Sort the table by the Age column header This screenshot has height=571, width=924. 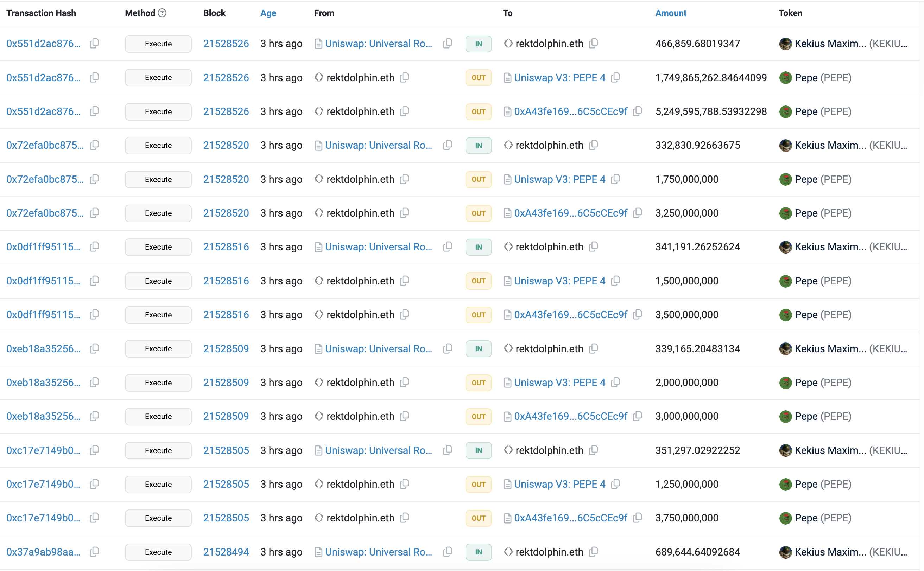click(268, 13)
